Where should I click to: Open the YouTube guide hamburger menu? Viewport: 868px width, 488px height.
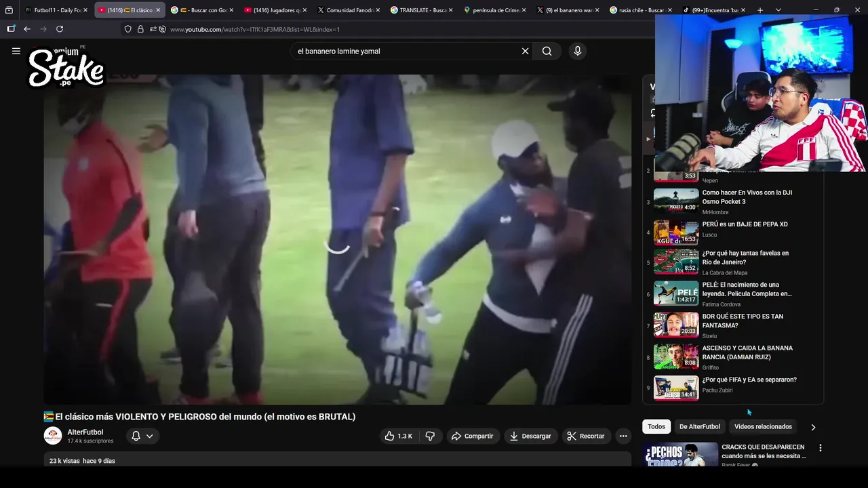point(16,51)
